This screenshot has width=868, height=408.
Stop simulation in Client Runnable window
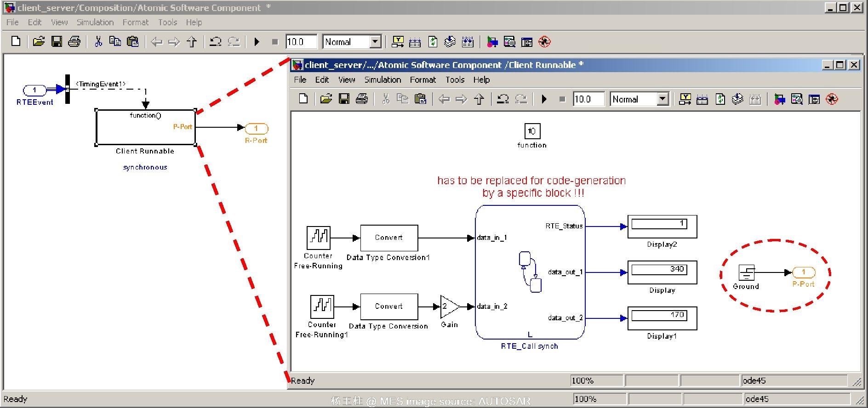562,99
